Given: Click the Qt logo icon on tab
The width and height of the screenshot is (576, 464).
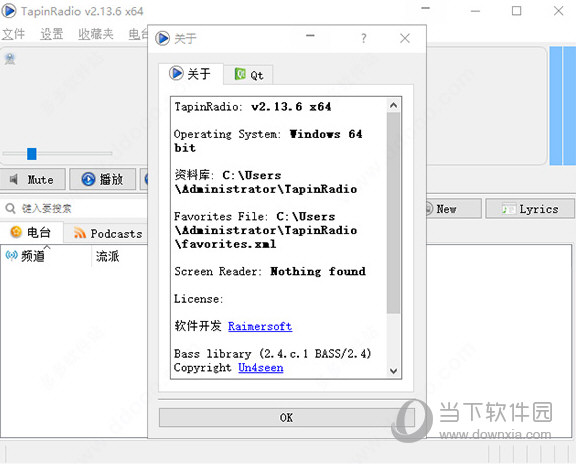Looking at the screenshot, I should click(240, 74).
